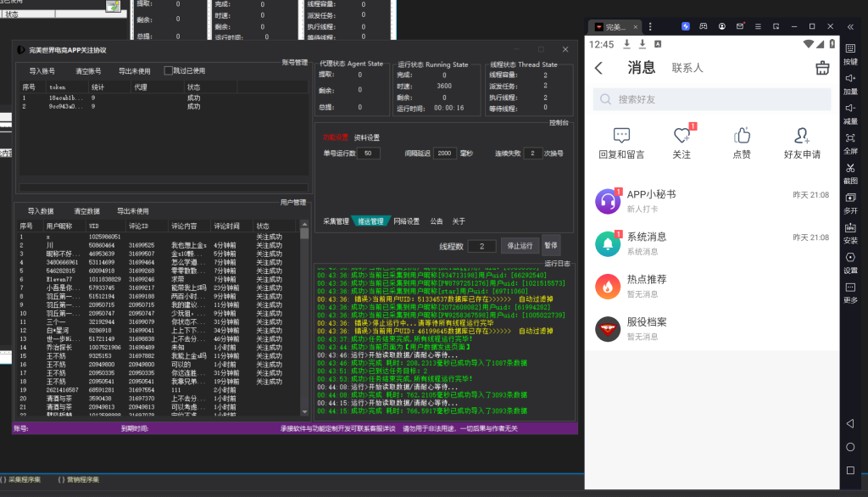Click the emulator 加量 volume up icon
The width and height of the screenshot is (868, 497).
point(850,79)
